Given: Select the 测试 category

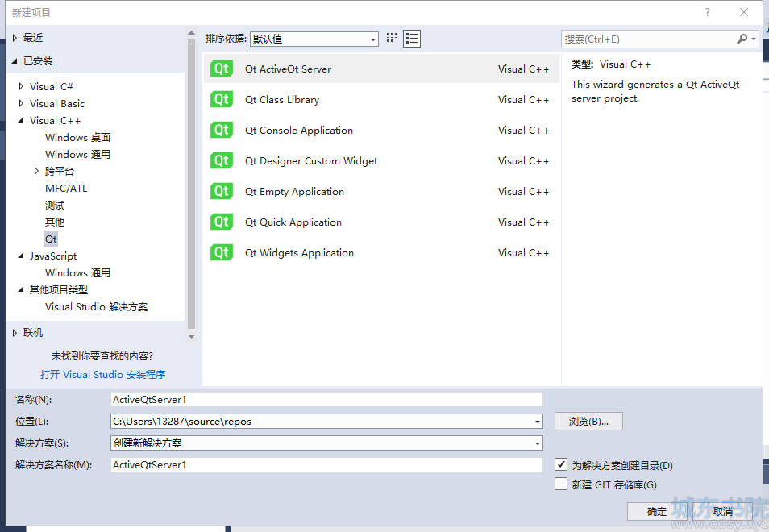Looking at the screenshot, I should click(55, 206).
